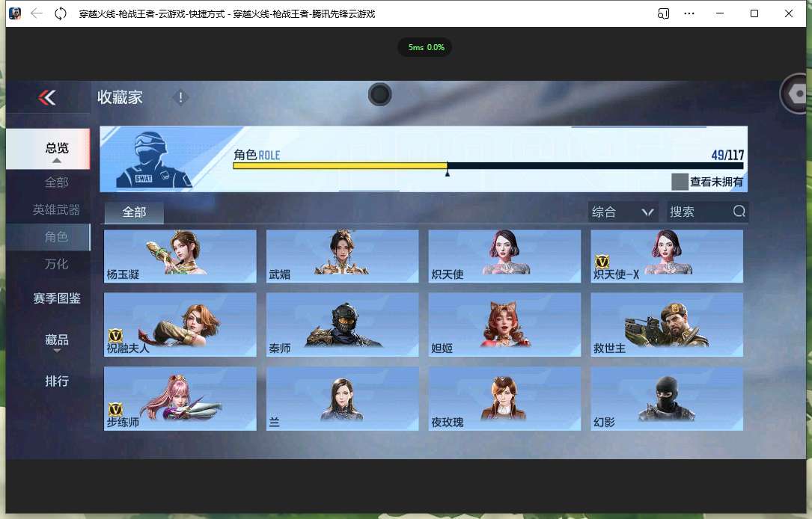
Task: Open 万化 in the sidebar
Action: coord(56,264)
